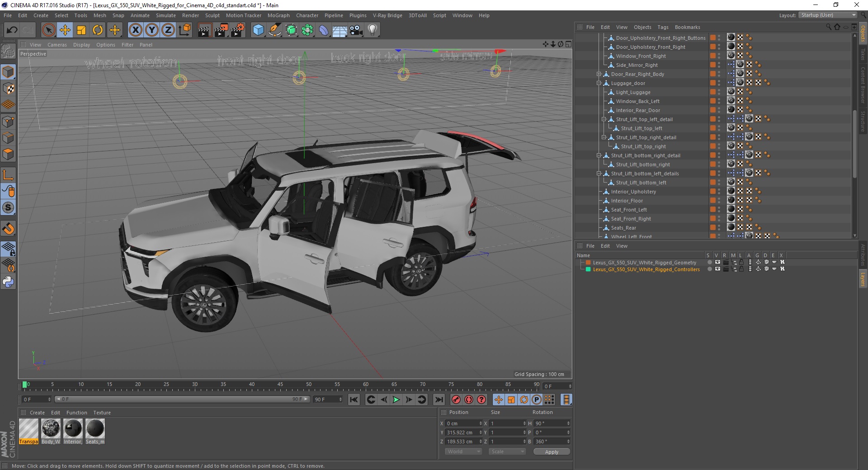Toggle X axis lock
The height and width of the screenshot is (470, 868).
(x=135, y=30)
